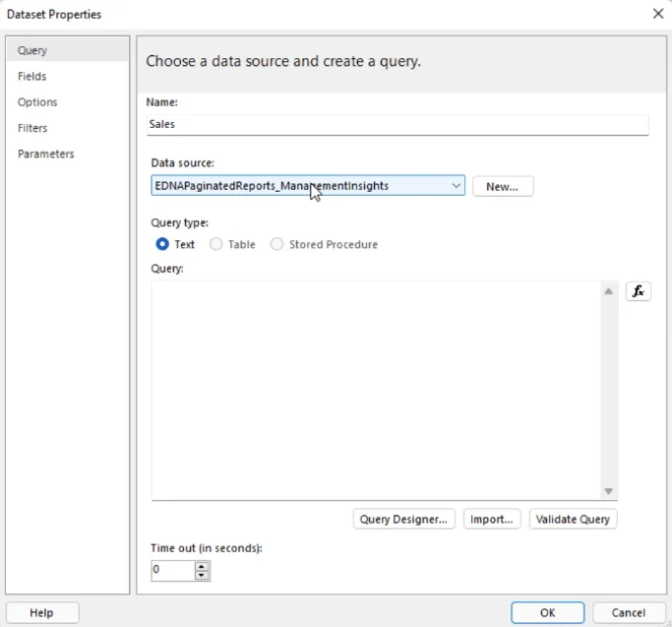672x627 pixels.
Task: Open Help for dataset properties
Action: click(42, 612)
